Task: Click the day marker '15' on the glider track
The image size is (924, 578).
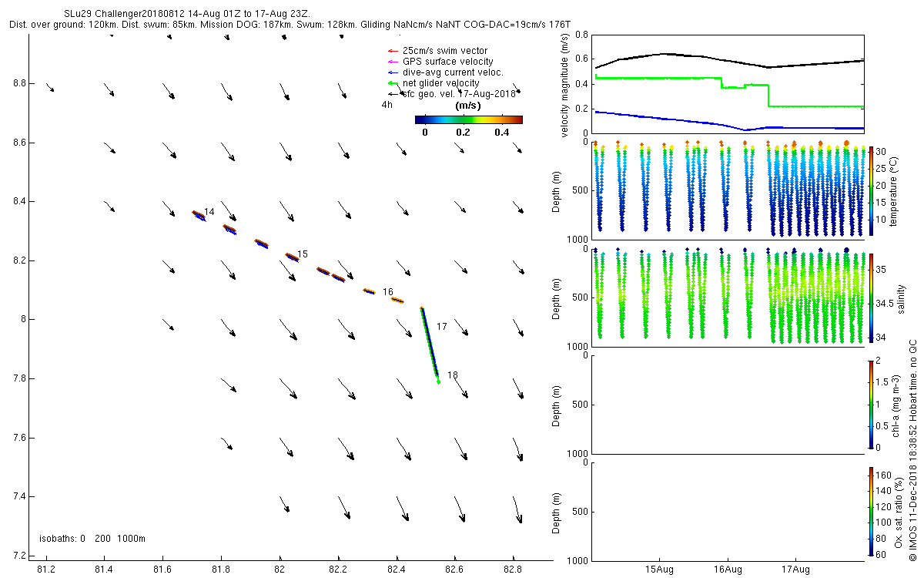Action: point(303,254)
